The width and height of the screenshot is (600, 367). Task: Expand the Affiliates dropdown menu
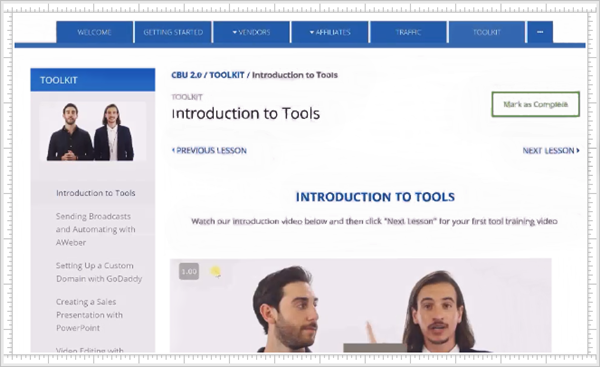click(x=330, y=32)
